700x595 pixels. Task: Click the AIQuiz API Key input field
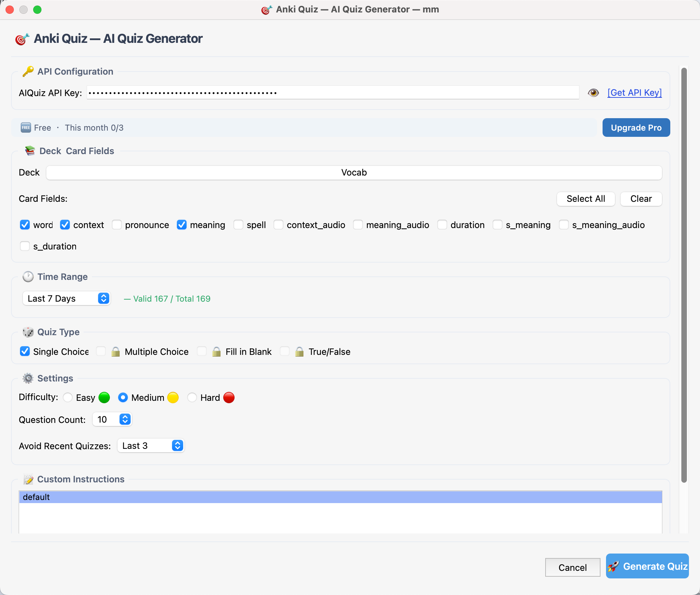pos(333,93)
